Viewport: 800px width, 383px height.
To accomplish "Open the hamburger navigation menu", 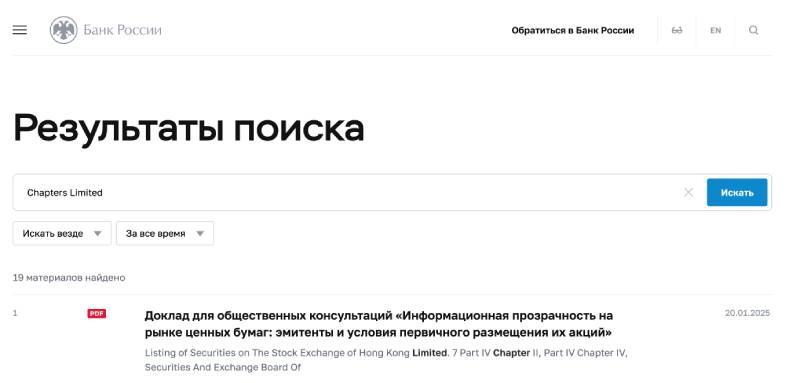I will point(19,30).
